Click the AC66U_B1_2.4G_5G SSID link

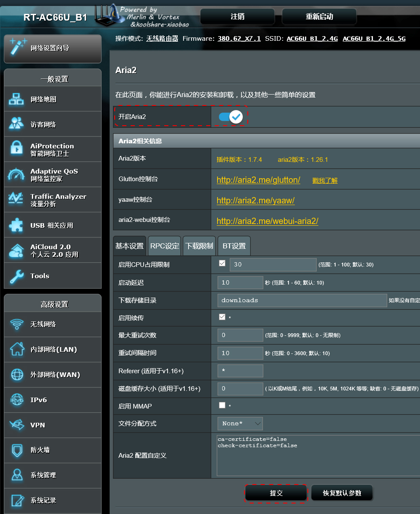(374, 39)
